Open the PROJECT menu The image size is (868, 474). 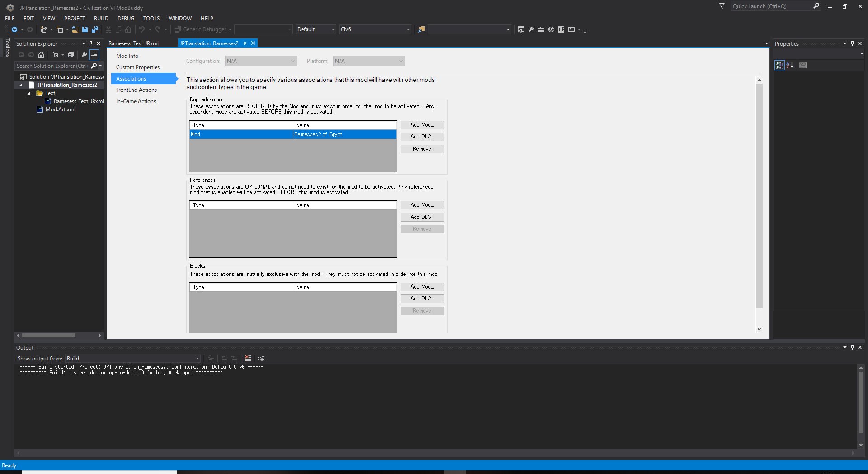click(75, 19)
